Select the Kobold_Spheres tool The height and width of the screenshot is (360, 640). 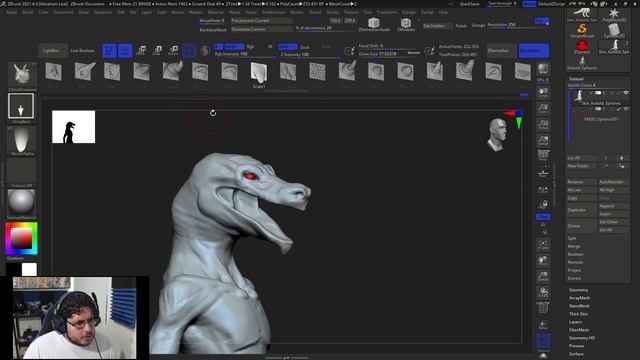[582, 63]
